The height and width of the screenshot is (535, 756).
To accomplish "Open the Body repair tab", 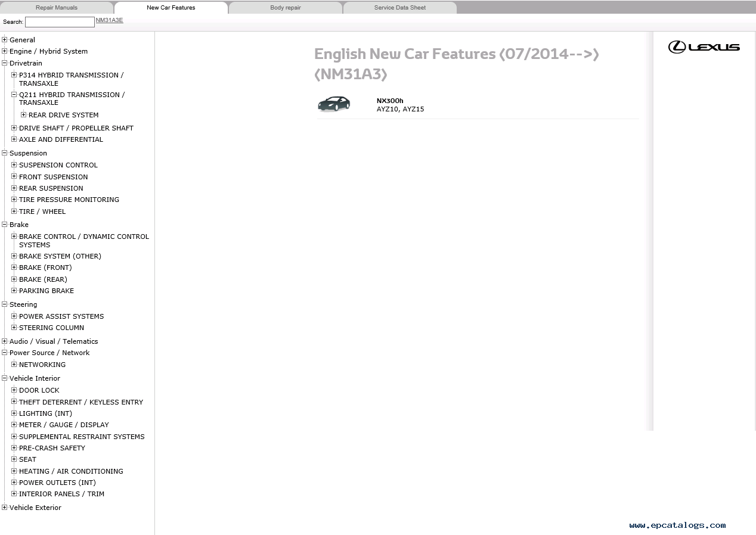I will (x=286, y=8).
